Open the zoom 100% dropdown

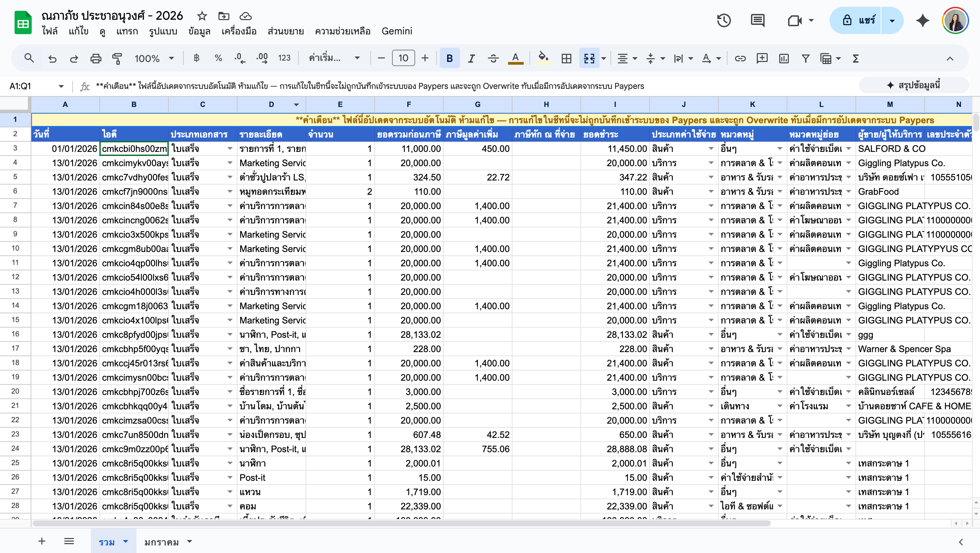click(x=154, y=58)
